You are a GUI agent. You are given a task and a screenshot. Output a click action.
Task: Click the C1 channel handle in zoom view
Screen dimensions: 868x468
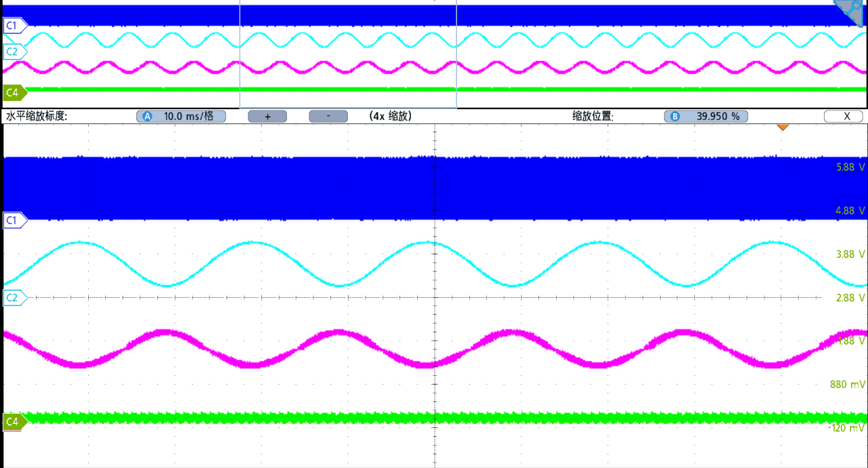click(x=15, y=220)
